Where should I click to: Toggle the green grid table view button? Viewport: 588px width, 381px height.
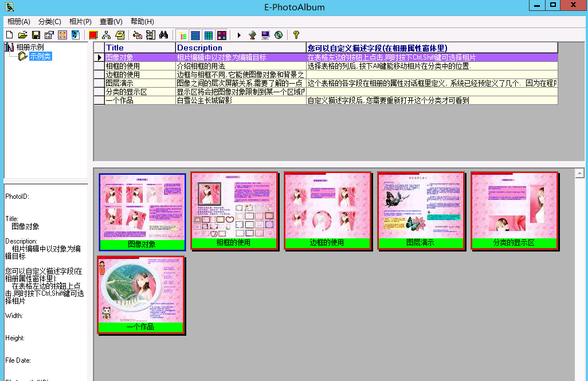(x=209, y=36)
